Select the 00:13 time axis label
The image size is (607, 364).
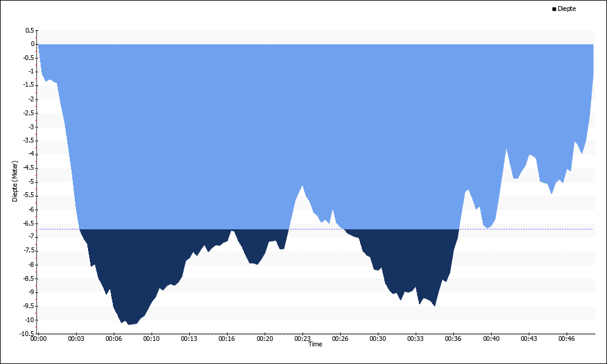[x=189, y=339]
